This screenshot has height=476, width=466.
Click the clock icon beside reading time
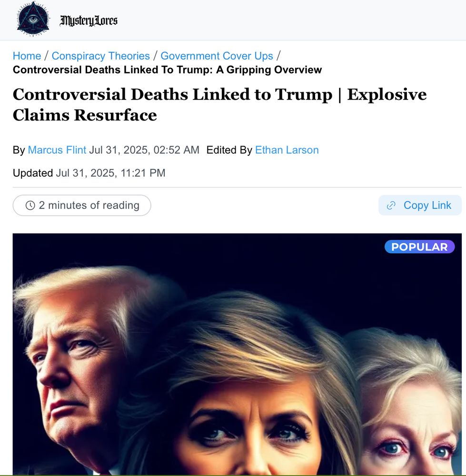point(30,206)
